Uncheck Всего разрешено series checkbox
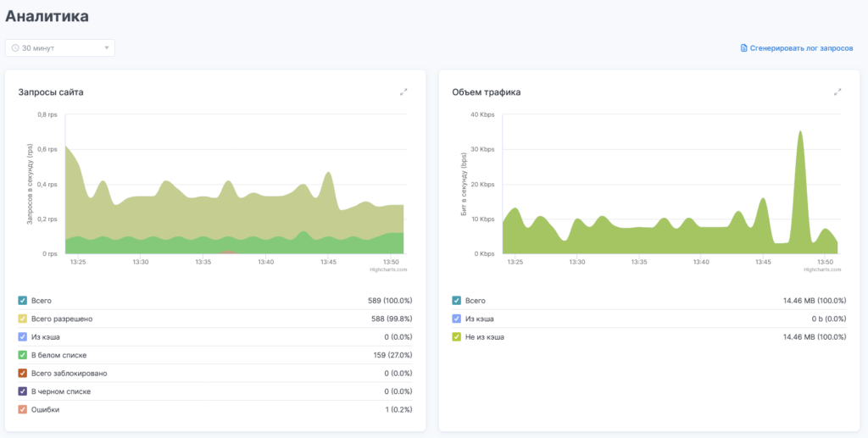The width and height of the screenshot is (868, 438). [23, 319]
